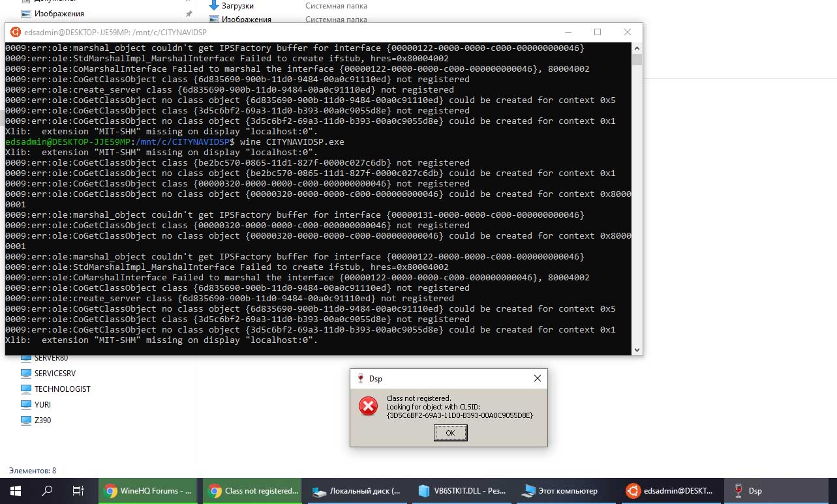Click the wine glass icon in Dsp title bar

click(x=360, y=379)
